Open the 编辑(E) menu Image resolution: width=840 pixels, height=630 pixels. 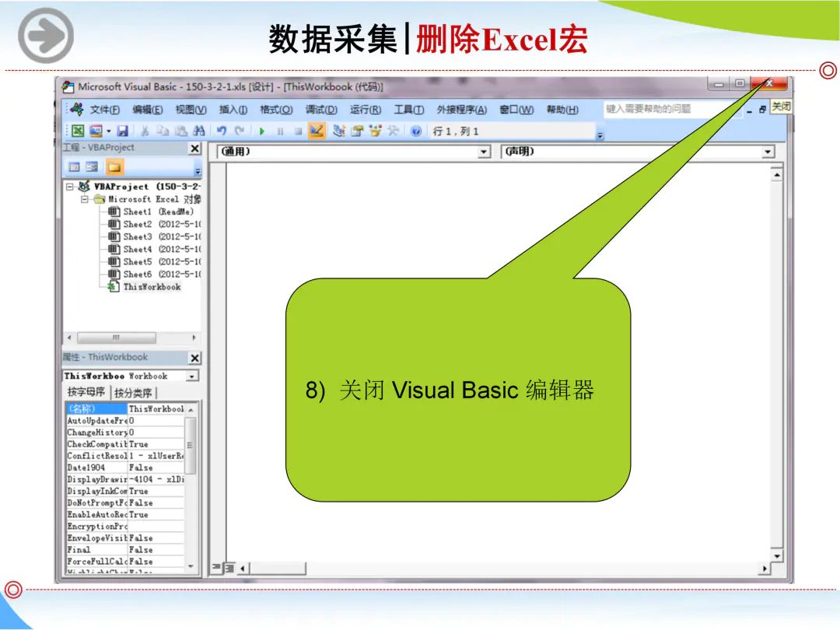click(x=147, y=110)
